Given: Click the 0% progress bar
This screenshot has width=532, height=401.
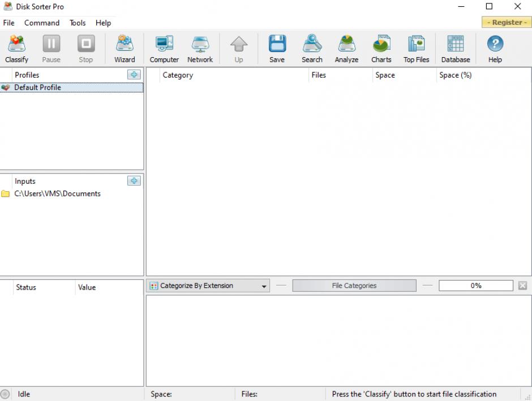Looking at the screenshot, I should tap(475, 286).
